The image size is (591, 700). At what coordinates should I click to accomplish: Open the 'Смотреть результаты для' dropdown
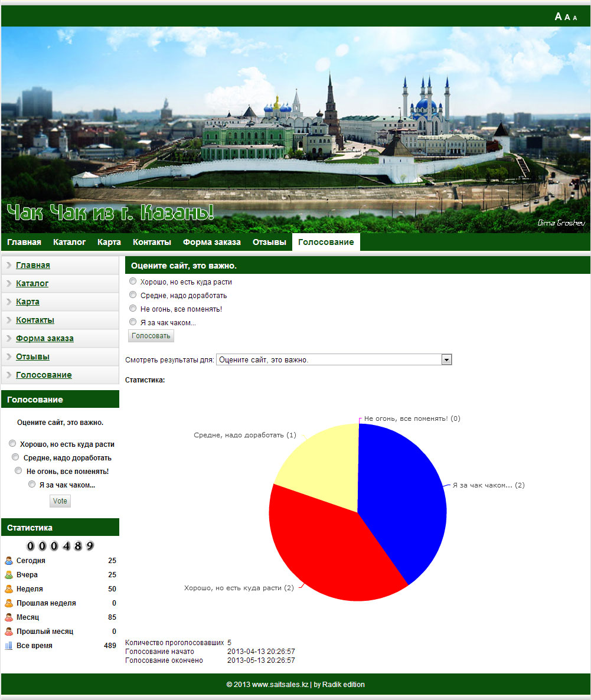(x=446, y=359)
